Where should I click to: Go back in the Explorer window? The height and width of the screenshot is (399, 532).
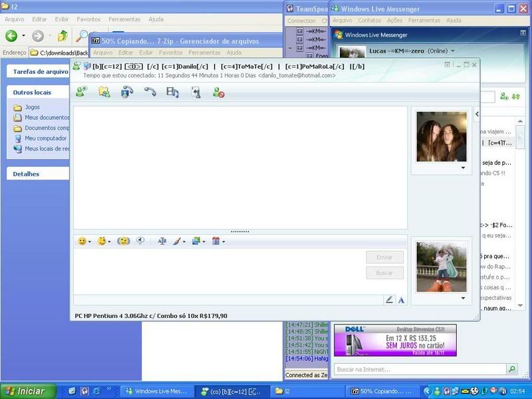click(x=11, y=36)
